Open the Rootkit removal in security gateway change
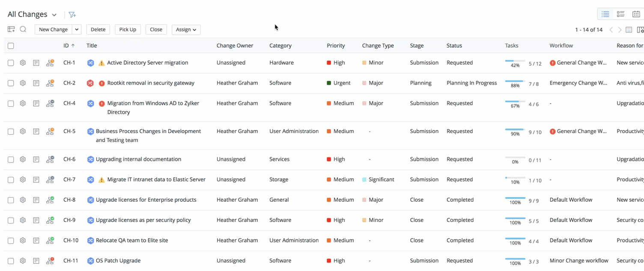The image size is (644, 271). [150, 83]
